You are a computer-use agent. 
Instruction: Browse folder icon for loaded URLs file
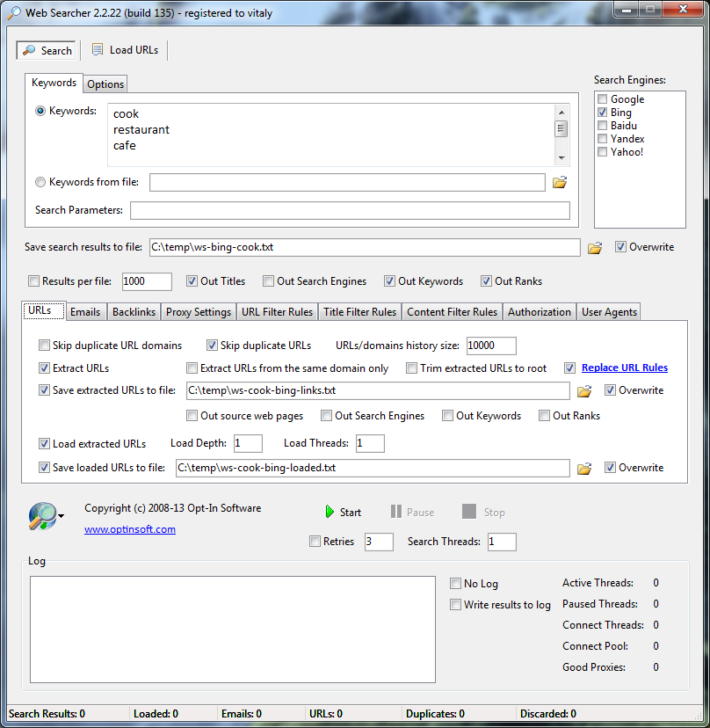coord(584,469)
